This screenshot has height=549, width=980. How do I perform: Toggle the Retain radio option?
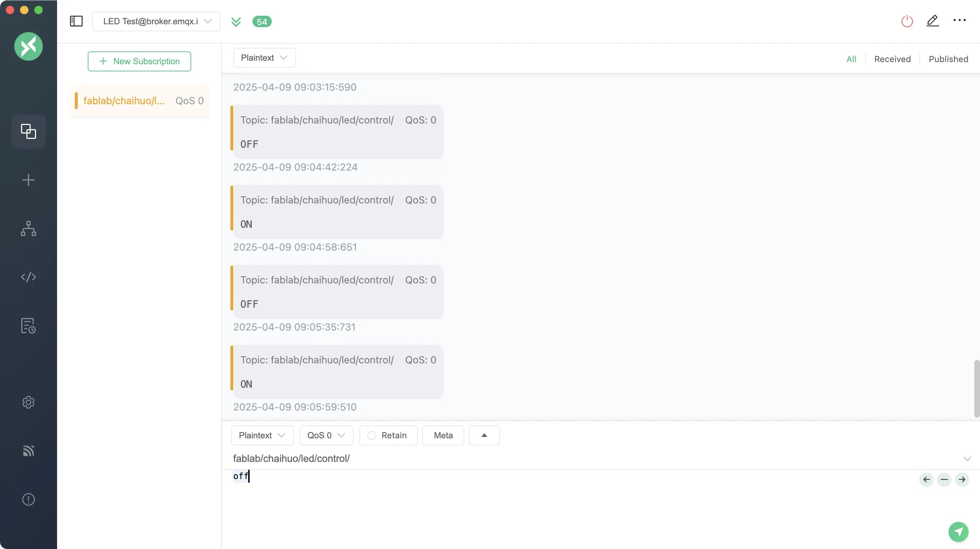point(372,435)
